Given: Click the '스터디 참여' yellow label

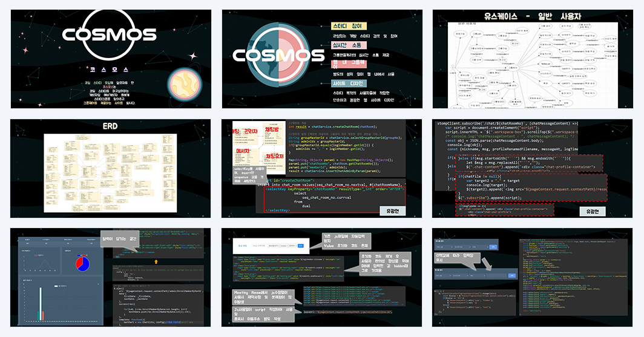Looking at the screenshot, I should pos(348,26).
